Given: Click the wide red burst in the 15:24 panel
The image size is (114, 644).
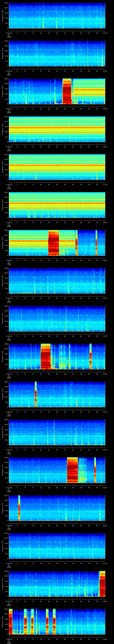Looking at the screenshot, I should point(67,91).
